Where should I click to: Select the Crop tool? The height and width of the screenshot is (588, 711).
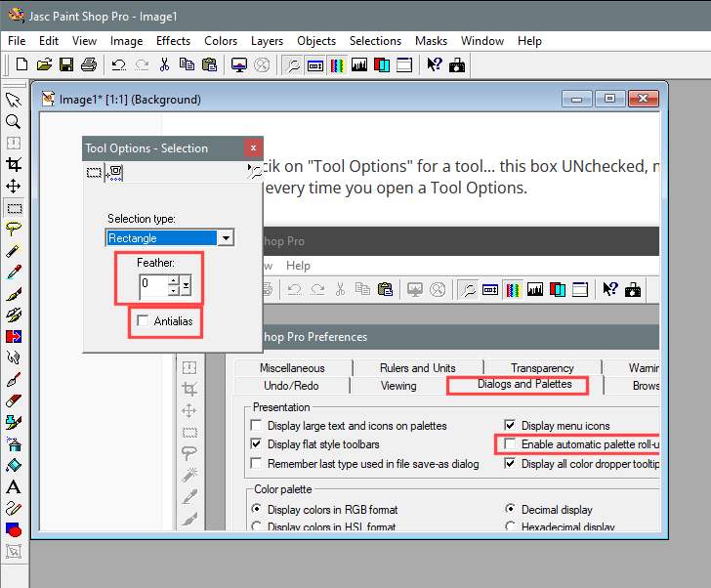[x=14, y=164]
